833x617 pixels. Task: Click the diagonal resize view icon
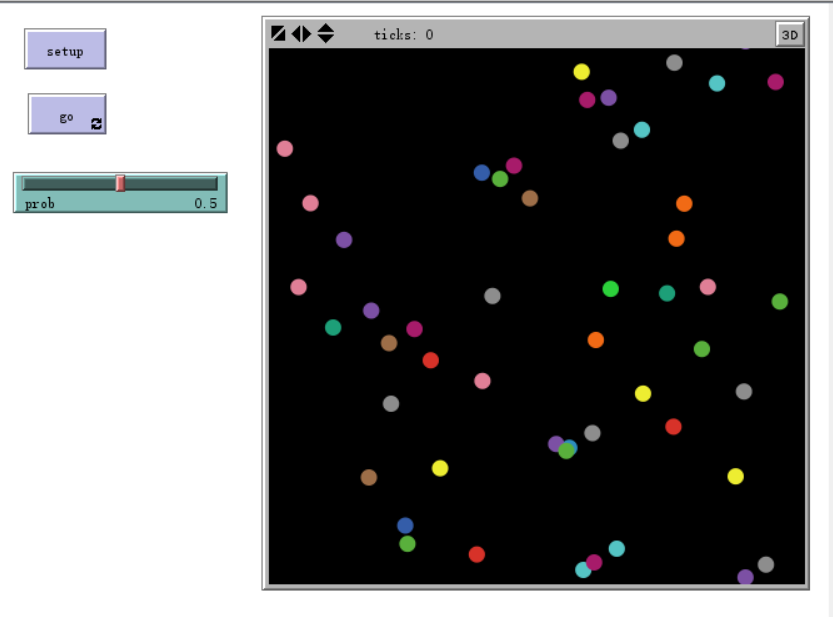click(x=278, y=33)
